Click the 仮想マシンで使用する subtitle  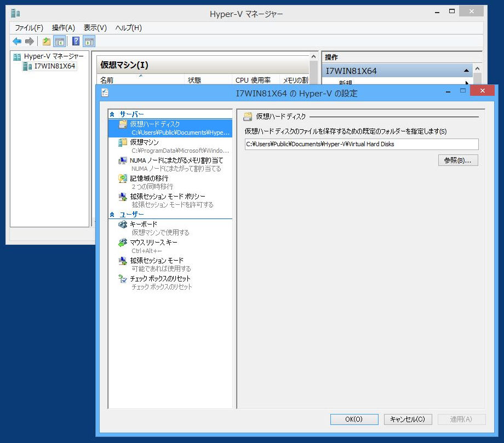coord(161,233)
